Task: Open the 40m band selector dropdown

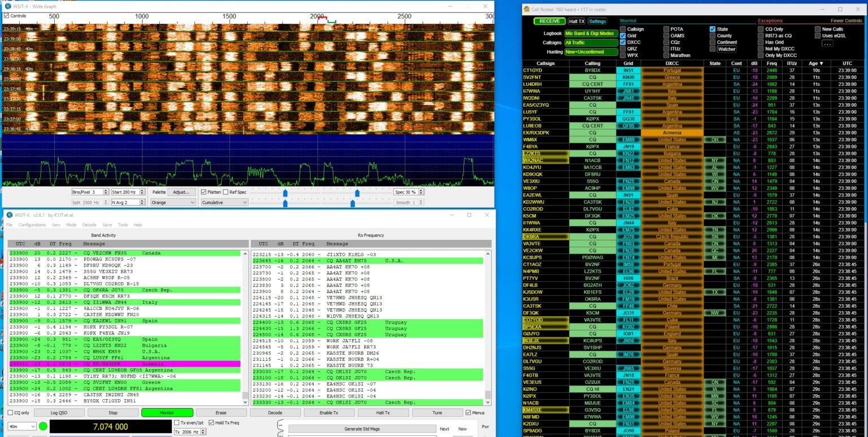Action: point(23,426)
